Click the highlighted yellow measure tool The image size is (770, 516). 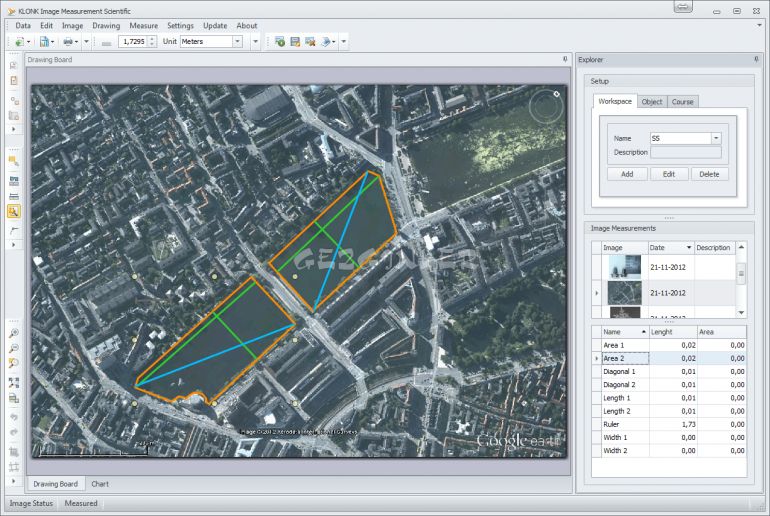[x=14, y=212]
